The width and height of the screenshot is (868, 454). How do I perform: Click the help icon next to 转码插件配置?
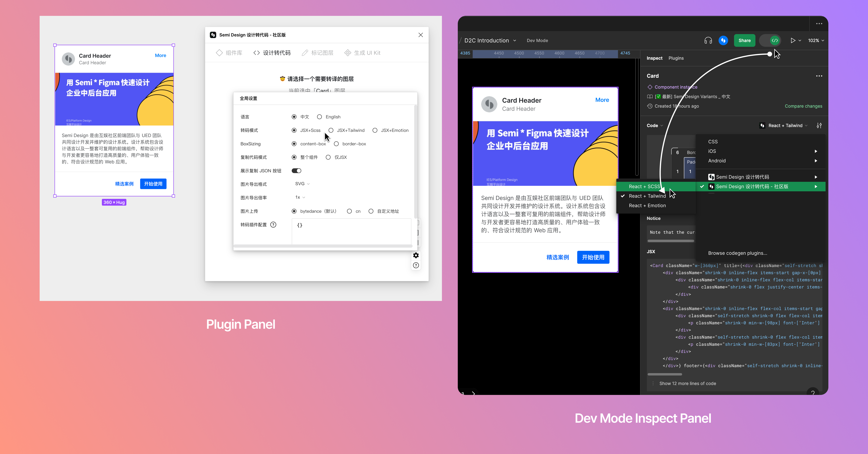point(273,224)
